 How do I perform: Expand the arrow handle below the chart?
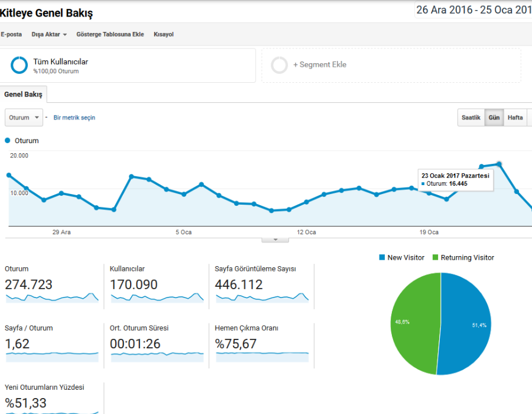(x=275, y=240)
